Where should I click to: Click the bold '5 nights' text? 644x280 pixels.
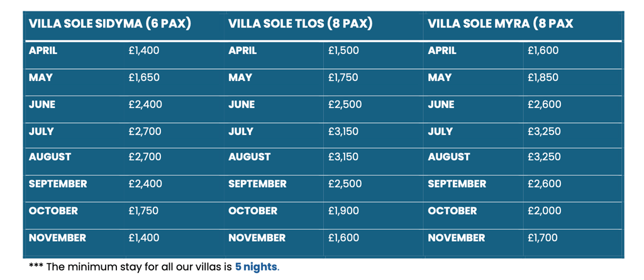(x=257, y=267)
